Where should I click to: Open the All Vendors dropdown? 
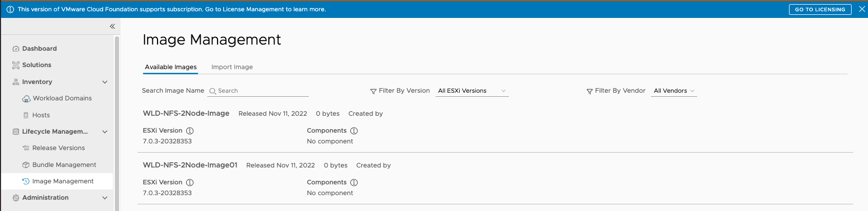(674, 91)
